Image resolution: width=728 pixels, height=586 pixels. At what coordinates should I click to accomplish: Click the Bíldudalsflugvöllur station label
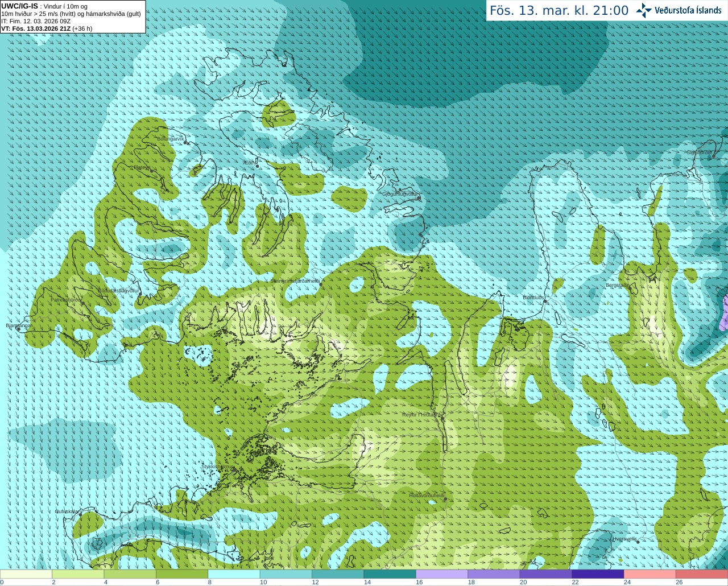pyautogui.click(x=118, y=291)
